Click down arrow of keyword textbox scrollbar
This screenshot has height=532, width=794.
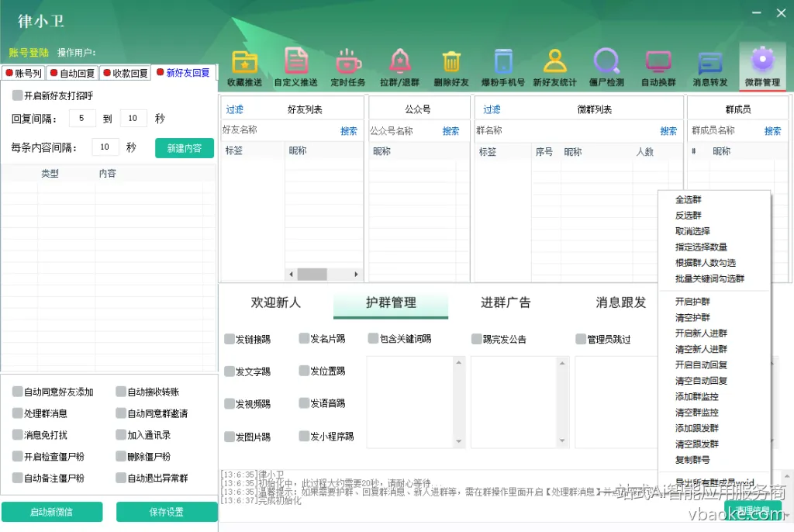coord(458,440)
